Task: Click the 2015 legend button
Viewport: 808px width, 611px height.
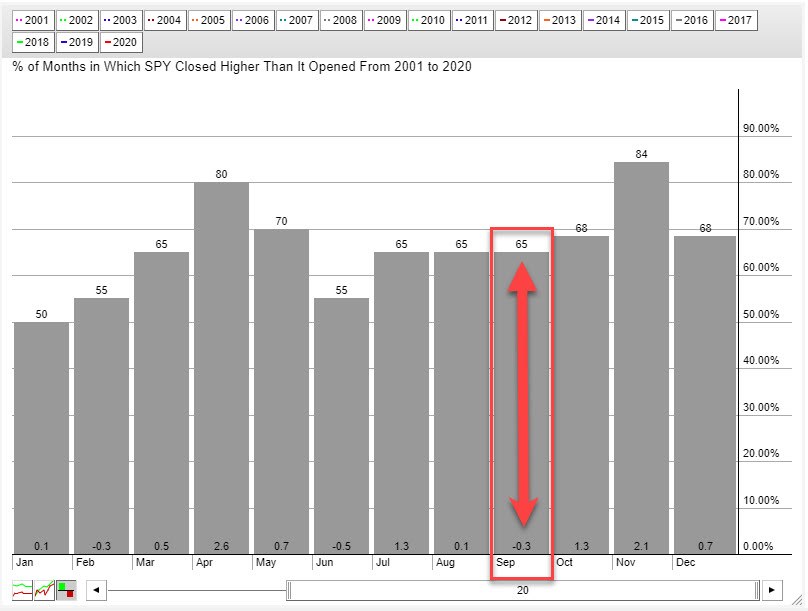Action: click(648, 20)
